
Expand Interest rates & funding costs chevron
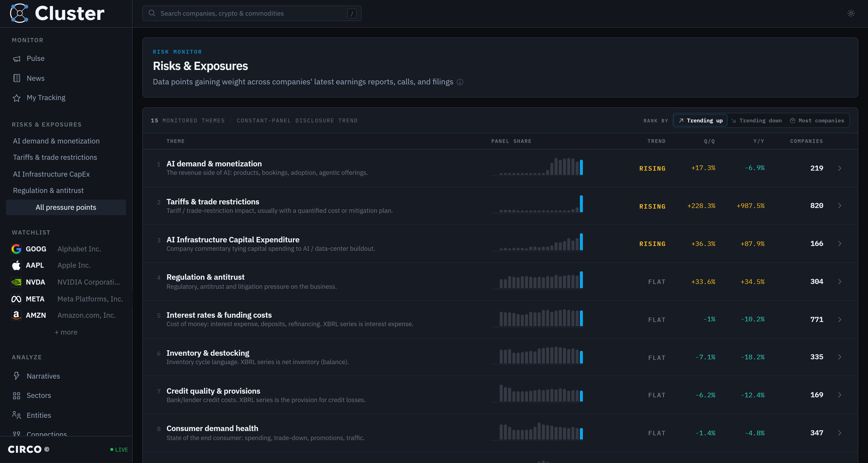(840, 320)
